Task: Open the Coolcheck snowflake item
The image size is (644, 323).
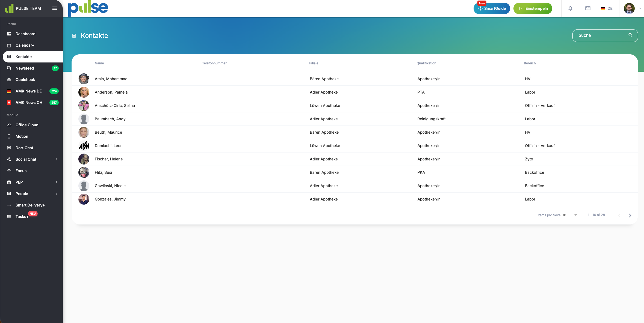Action: click(x=25, y=80)
